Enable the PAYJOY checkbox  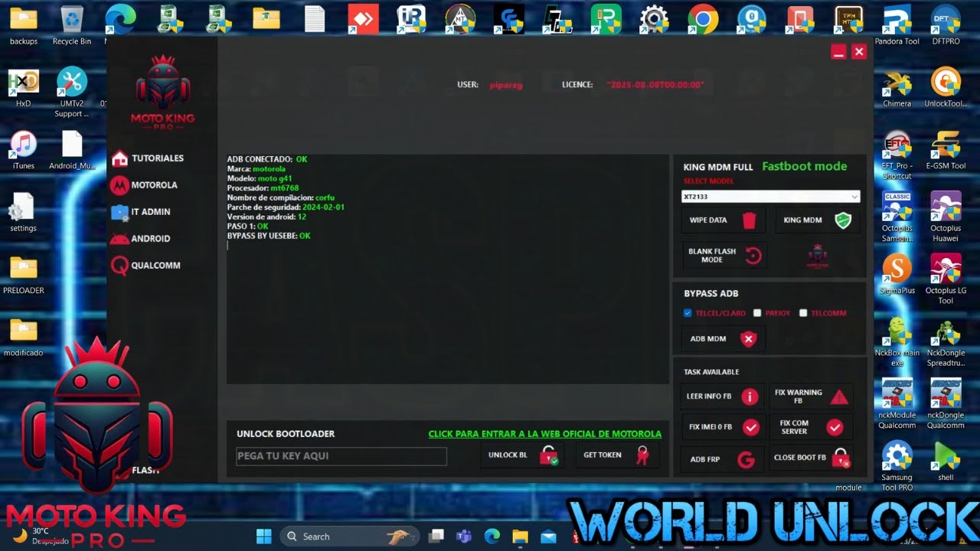(757, 313)
